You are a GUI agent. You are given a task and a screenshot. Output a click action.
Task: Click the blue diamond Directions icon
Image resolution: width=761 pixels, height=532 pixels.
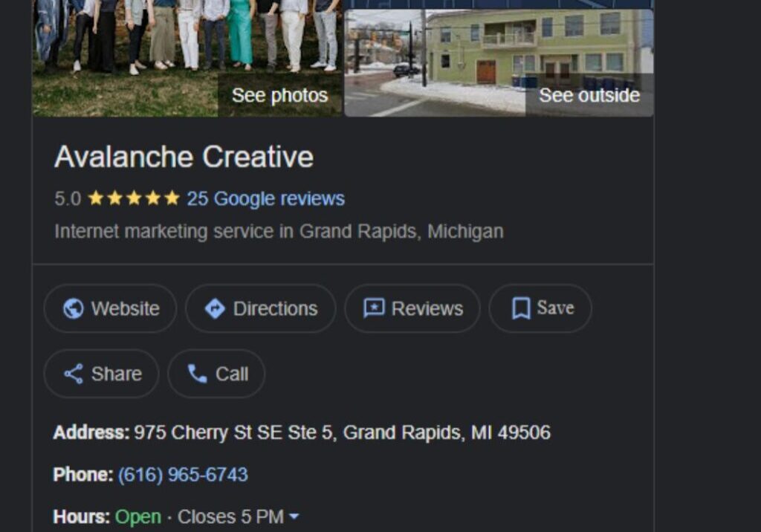[215, 308]
